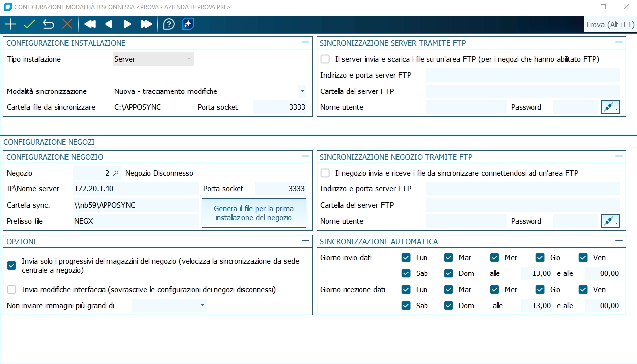Toggle 'Invia modifiche interfaccia' checkbox
Viewport: 637px width, 364px height.
[12, 289]
